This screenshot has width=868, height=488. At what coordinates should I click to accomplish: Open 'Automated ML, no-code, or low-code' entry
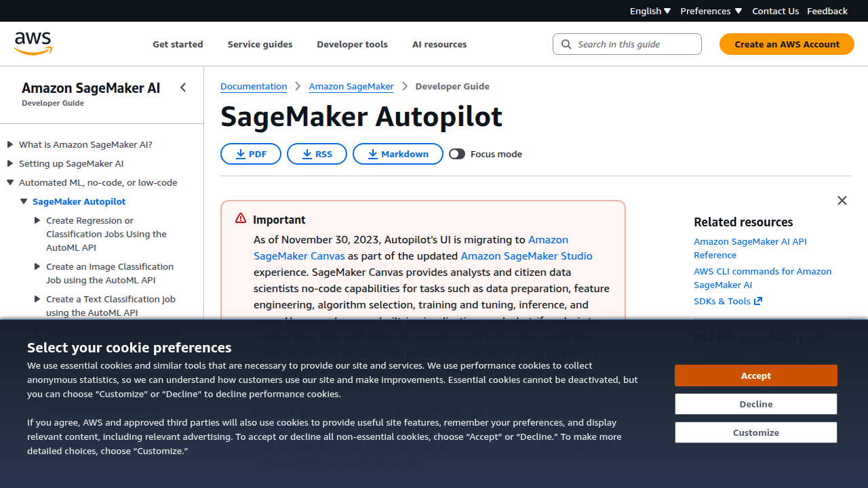pyautogui.click(x=98, y=182)
